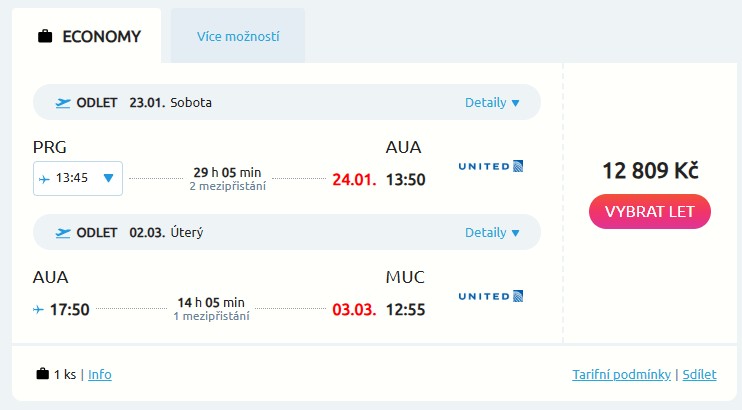The image size is (742, 410).
Task: Click the baggage icon next to 1 ks
Action: pos(42,375)
